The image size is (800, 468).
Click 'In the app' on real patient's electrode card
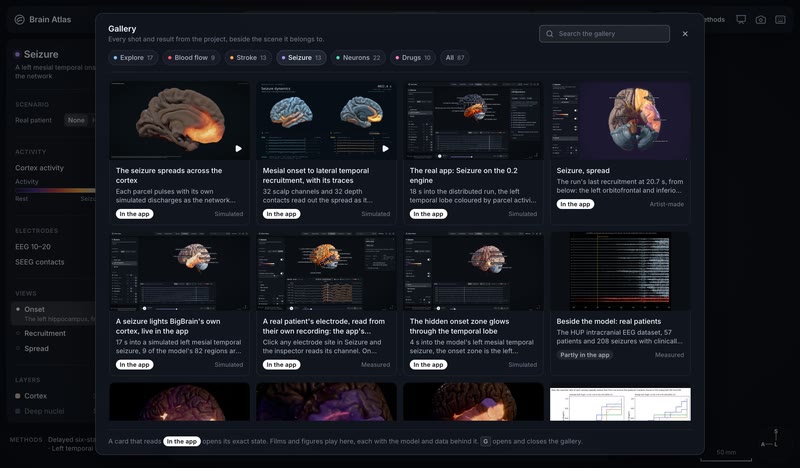coord(281,365)
